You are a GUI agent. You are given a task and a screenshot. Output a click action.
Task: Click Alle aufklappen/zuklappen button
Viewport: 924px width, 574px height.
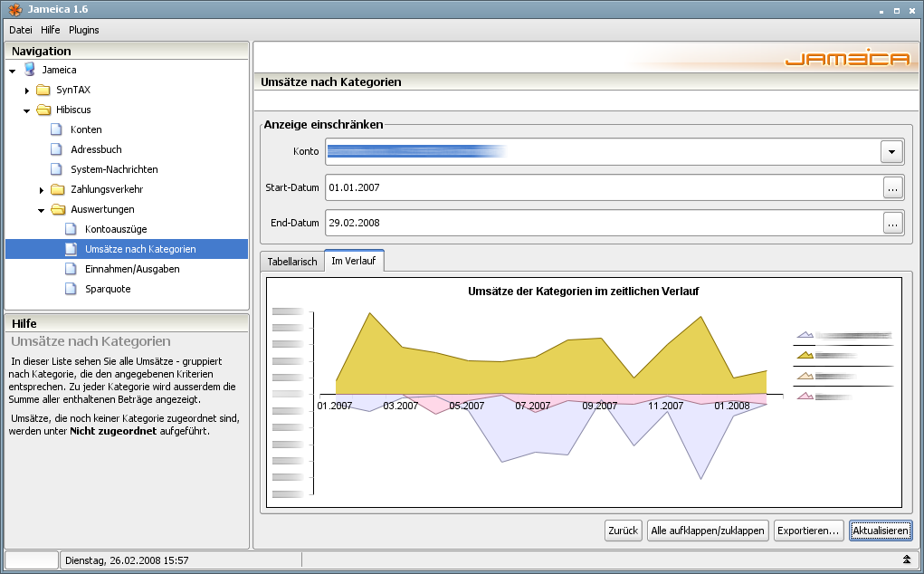tap(708, 531)
